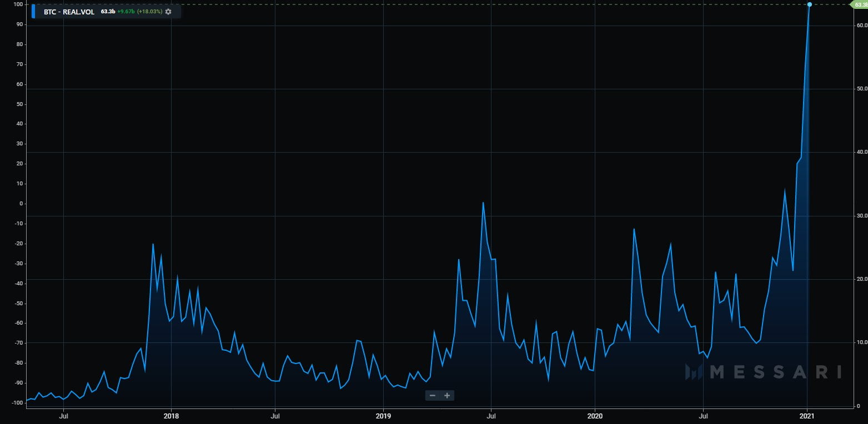The image size is (868, 424).
Task: Select the BTC - REAL.VOL legend label
Action: tap(69, 12)
